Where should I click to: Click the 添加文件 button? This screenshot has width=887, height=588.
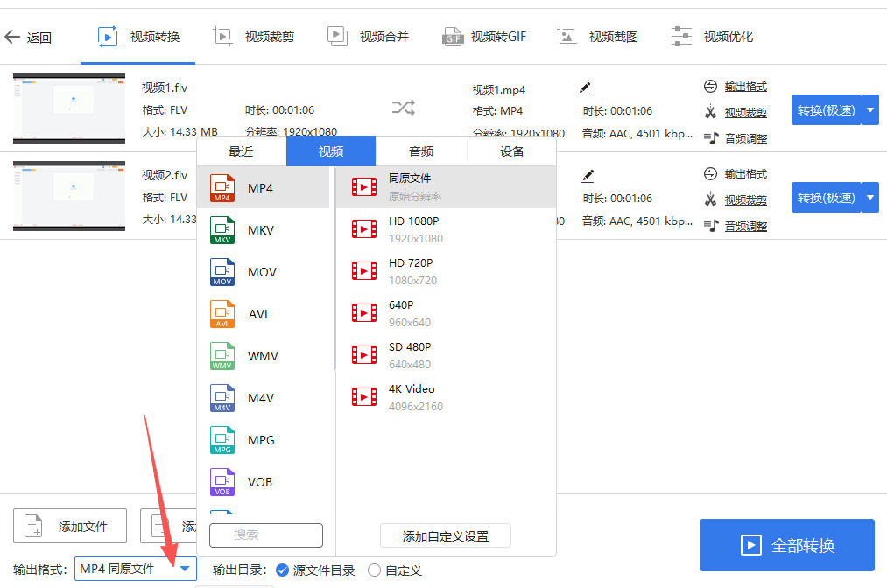click(70, 527)
